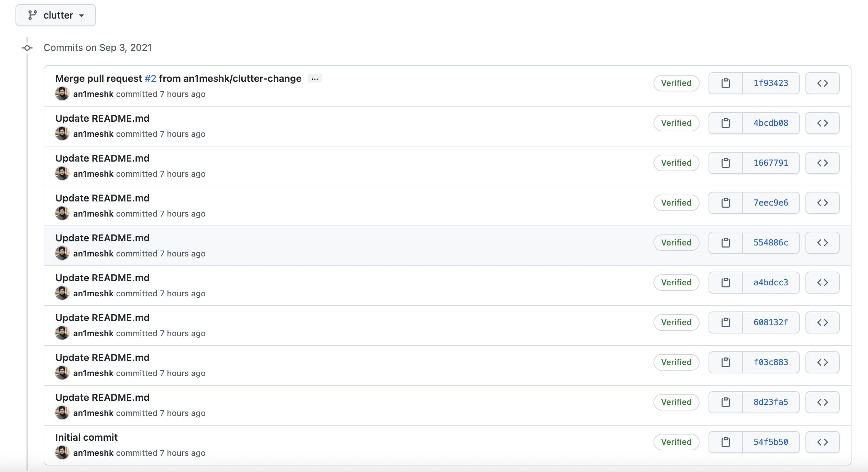
Task: Open the clutter branch selector dropdown
Action: coord(55,15)
